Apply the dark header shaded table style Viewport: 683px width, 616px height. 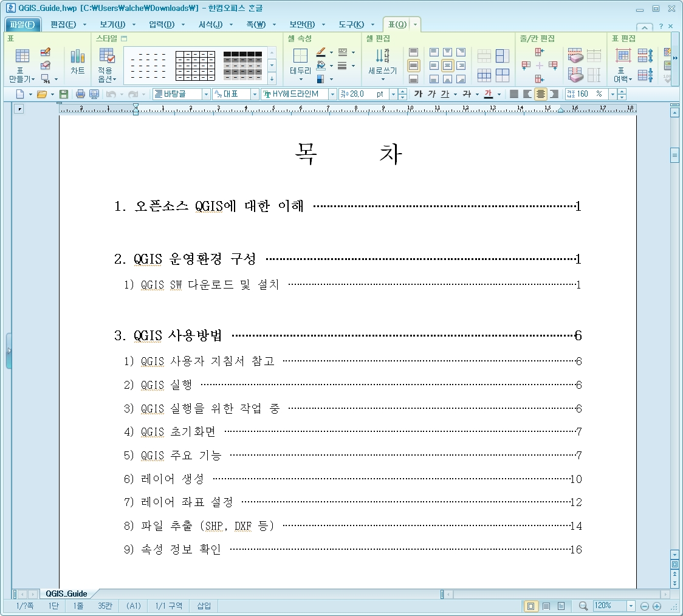[242, 66]
